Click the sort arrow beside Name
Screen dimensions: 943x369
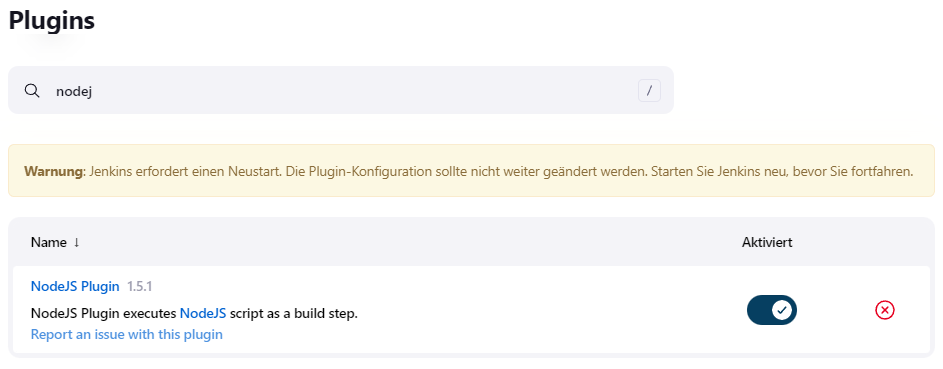tap(76, 243)
